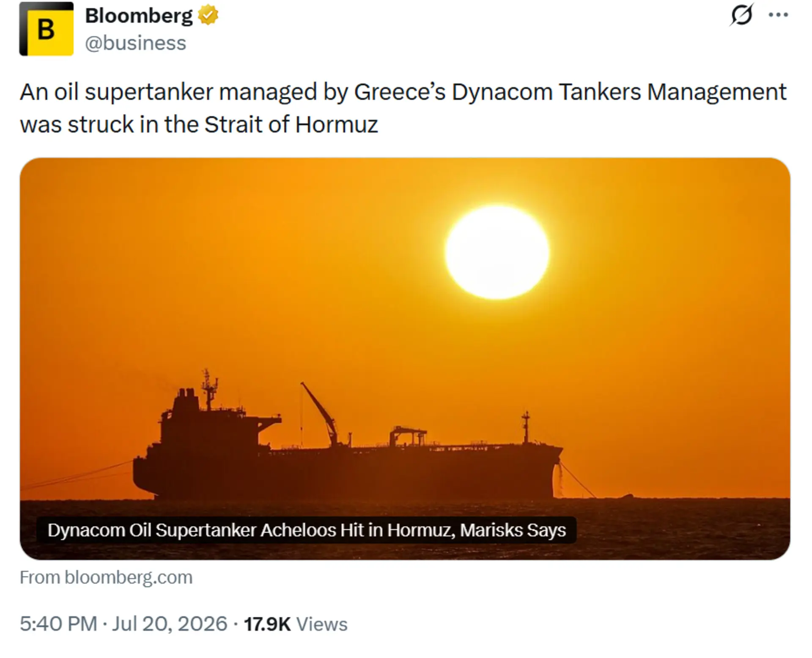Click the @business handle
This screenshot has width=812, height=658.
click(x=136, y=43)
